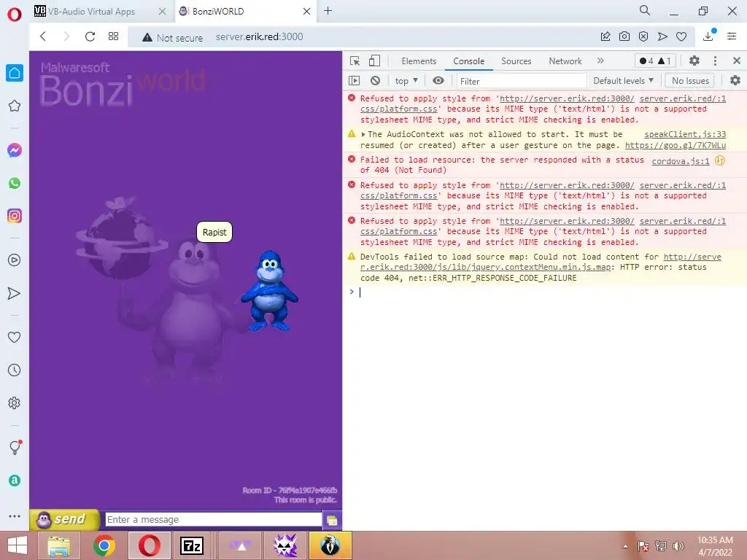Screen dimensions: 747x560
Task: Go back to previous page
Action: [x=43, y=36]
